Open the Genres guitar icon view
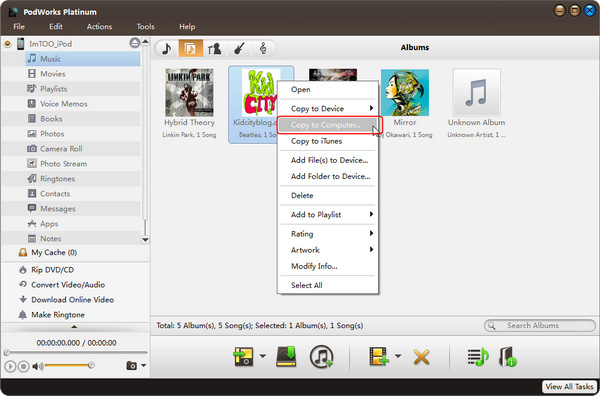The image size is (600, 396). (239, 48)
